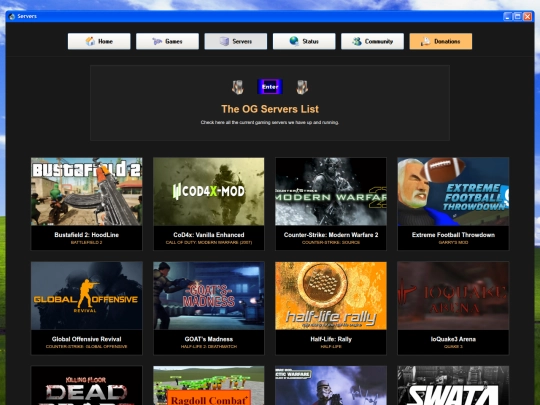
Task: Click the server tower icon right of Enter
Action: pyautogui.click(x=302, y=87)
